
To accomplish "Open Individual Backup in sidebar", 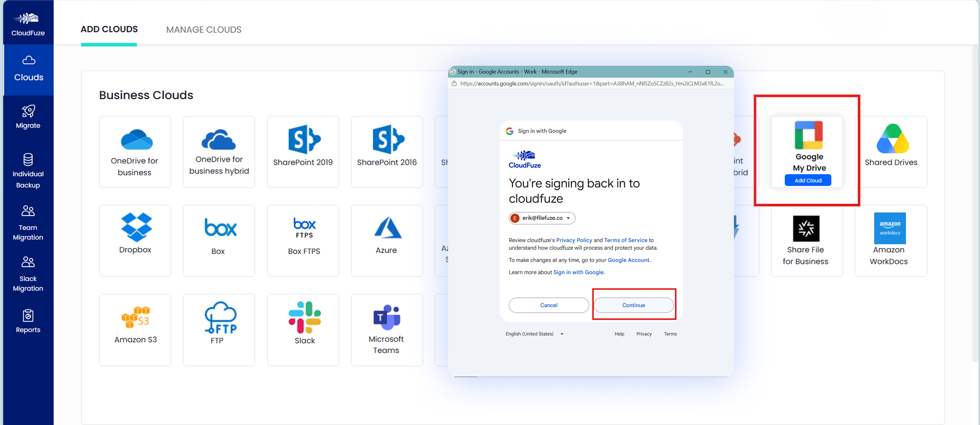I will [x=28, y=171].
